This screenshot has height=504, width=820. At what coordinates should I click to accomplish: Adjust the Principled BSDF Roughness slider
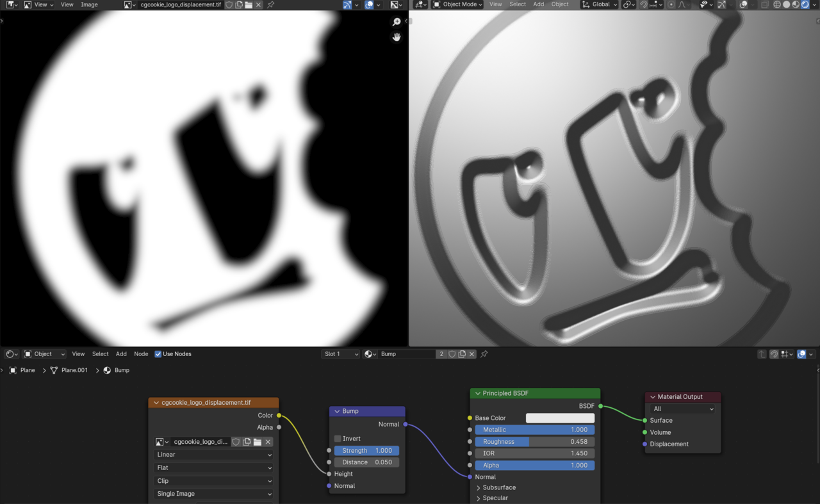point(534,441)
